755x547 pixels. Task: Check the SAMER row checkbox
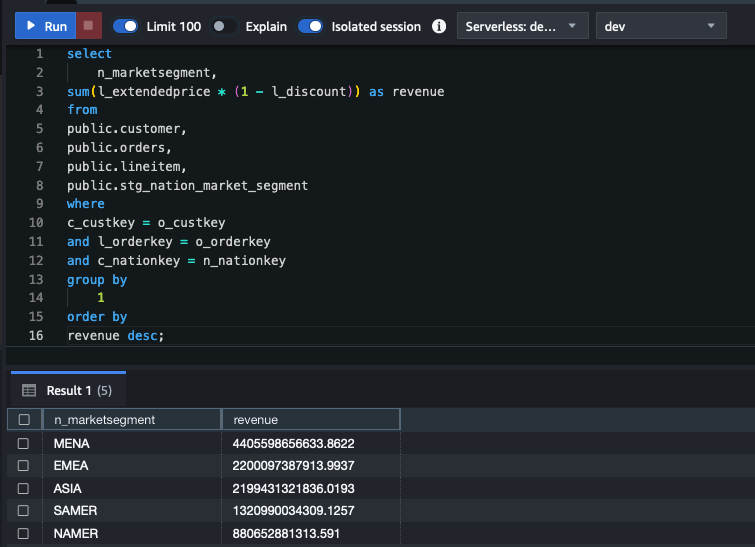point(24,511)
